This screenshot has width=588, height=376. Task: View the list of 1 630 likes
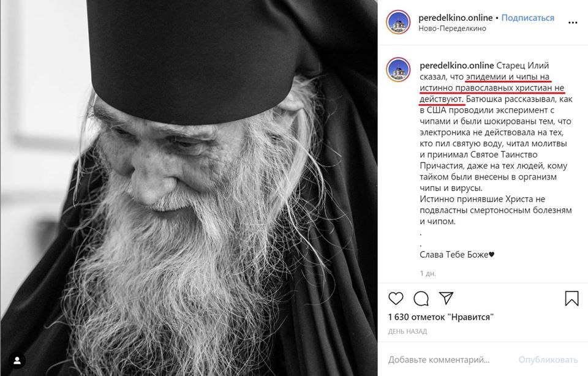440,317
